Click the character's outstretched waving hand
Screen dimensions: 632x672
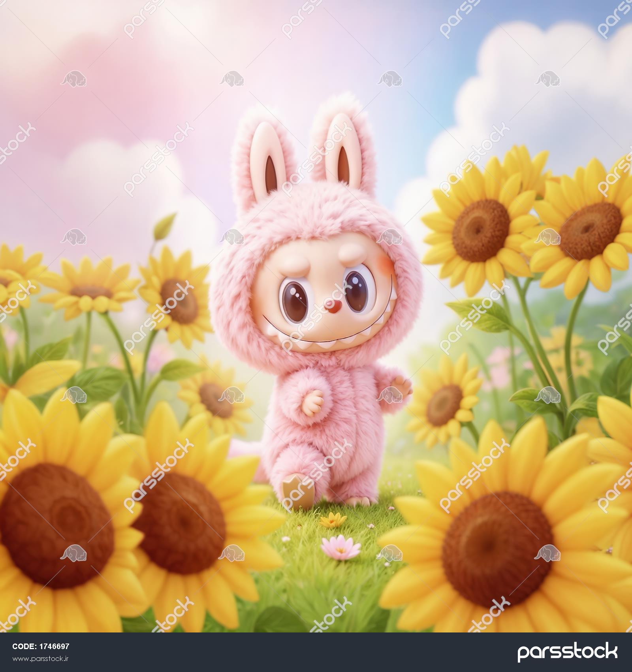click(401, 384)
